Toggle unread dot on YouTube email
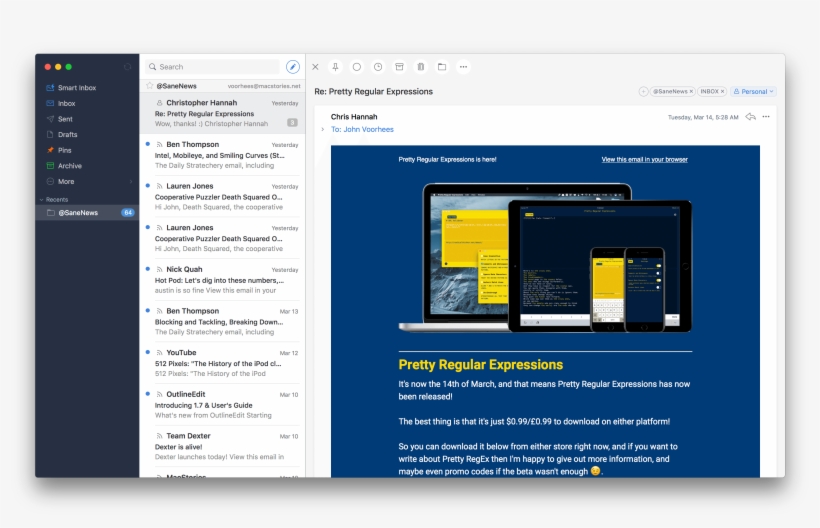The image size is (820, 528). [x=147, y=352]
